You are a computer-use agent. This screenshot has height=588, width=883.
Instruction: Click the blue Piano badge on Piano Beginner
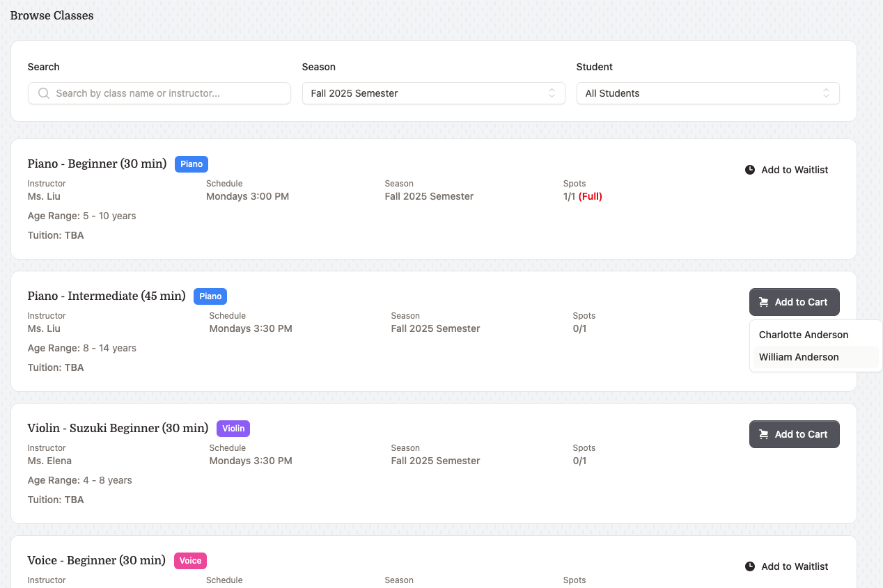192,164
